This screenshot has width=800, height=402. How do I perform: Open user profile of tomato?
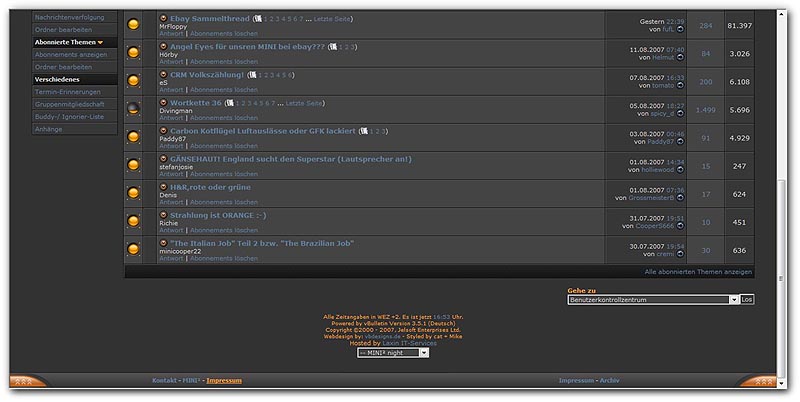pyautogui.click(x=663, y=85)
